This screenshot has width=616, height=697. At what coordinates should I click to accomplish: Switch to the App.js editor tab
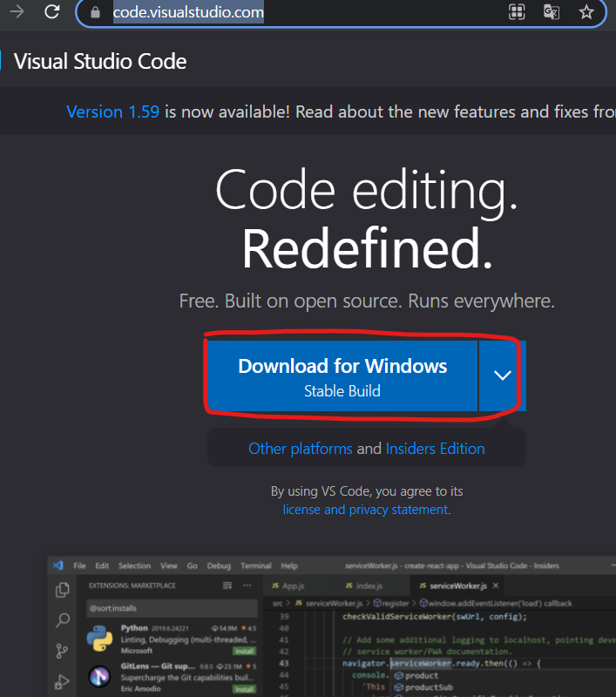coord(288,585)
